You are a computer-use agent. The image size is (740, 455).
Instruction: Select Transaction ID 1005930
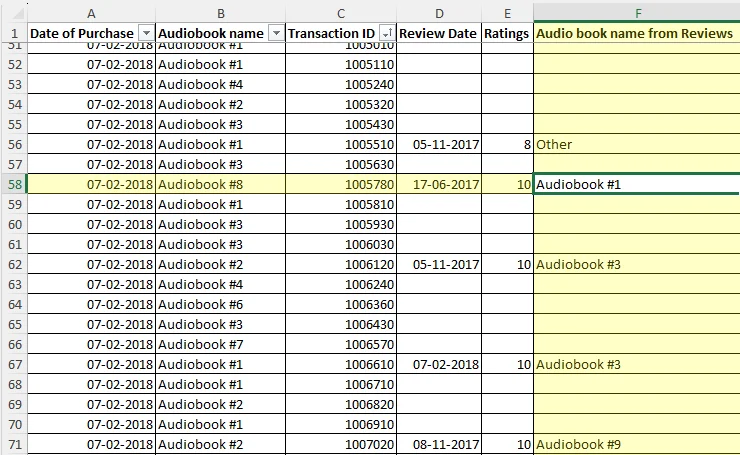point(341,224)
